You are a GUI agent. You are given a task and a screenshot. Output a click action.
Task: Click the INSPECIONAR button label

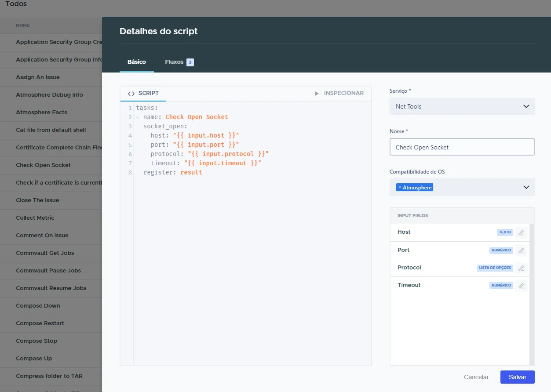tap(344, 93)
